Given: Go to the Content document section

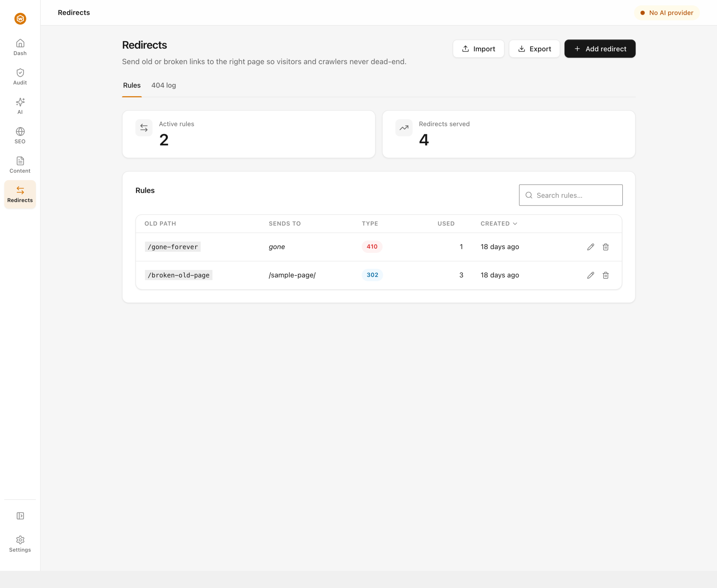Looking at the screenshot, I should pyautogui.click(x=20, y=165).
